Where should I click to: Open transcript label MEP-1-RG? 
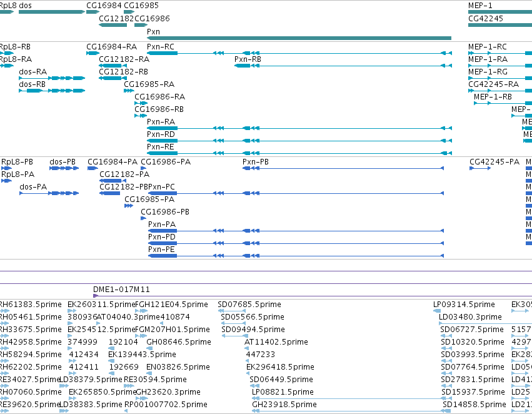[x=488, y=72]
